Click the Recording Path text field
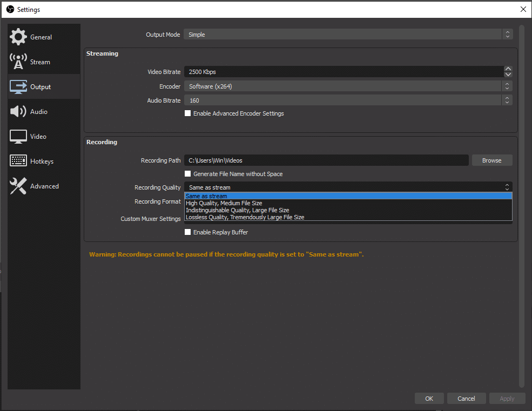 [x=326, y=160]
